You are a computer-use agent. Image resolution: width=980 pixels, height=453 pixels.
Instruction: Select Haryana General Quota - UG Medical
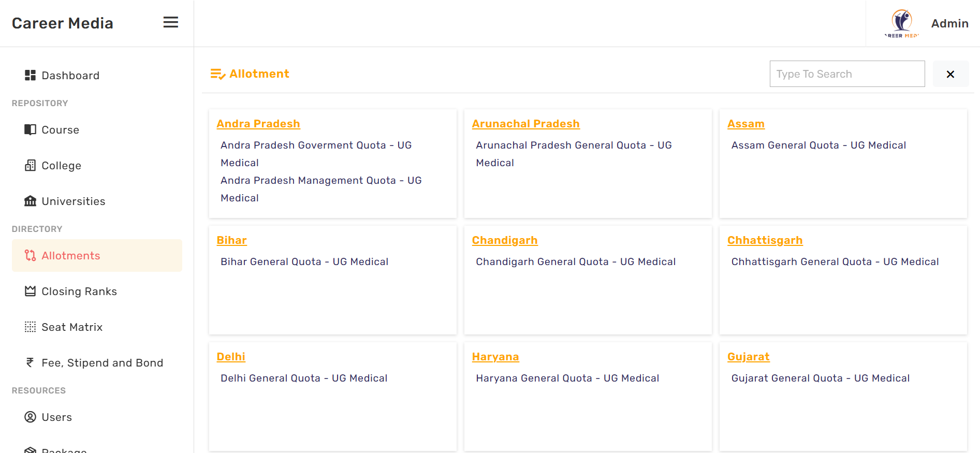[x=567, y=378]
